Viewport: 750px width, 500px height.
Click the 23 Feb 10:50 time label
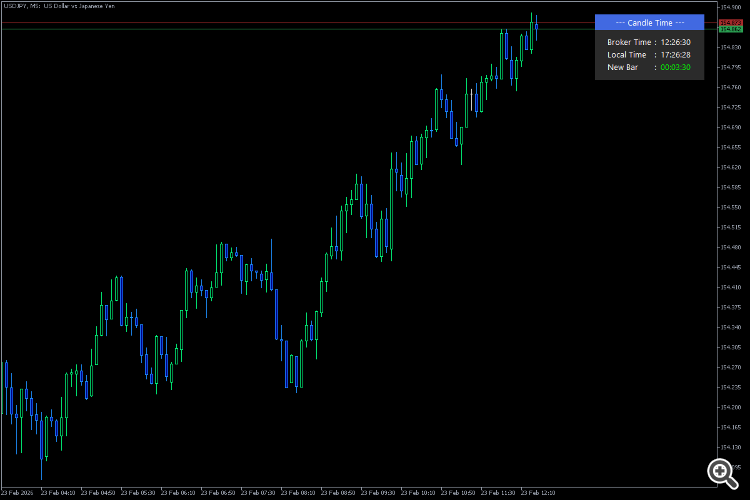(x=458, y=492)
